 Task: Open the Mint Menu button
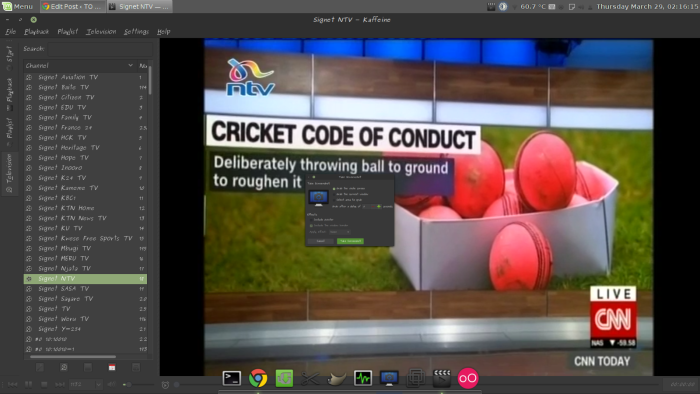[18, 7]
